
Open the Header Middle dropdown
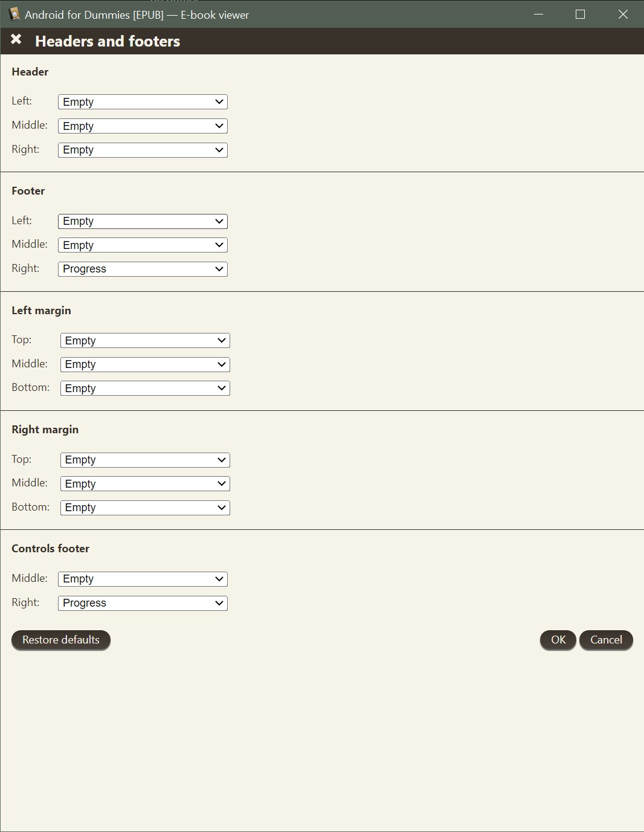[x=143, y=126]
